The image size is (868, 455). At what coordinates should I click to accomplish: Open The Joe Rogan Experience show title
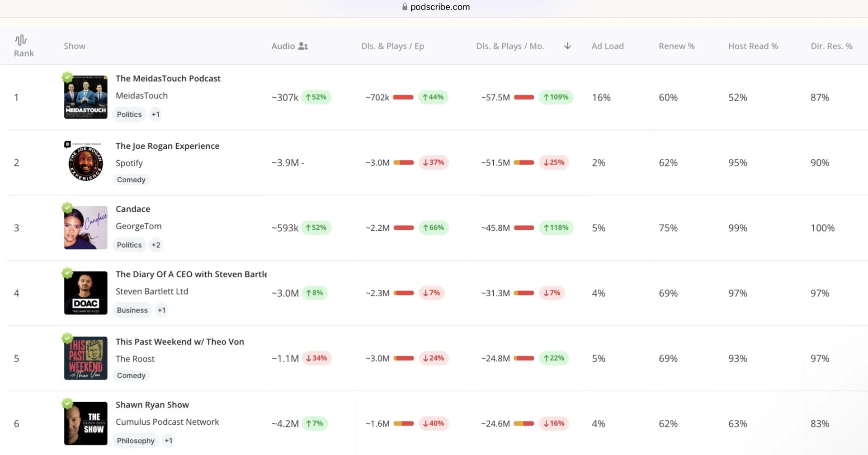click(167, 146)
